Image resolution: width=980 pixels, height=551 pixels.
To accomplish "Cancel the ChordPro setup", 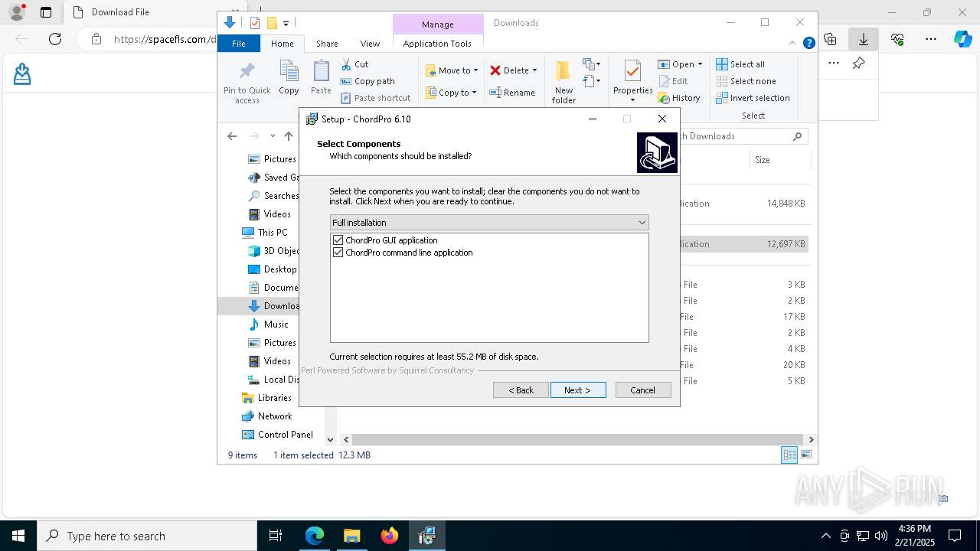I will pos(643,390).
